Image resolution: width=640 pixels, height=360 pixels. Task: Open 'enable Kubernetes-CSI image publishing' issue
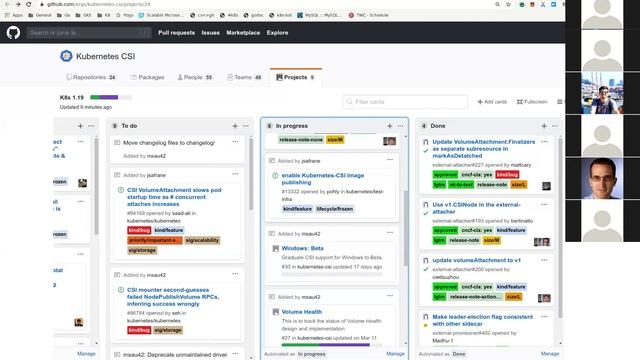click(x=322, y=179)
